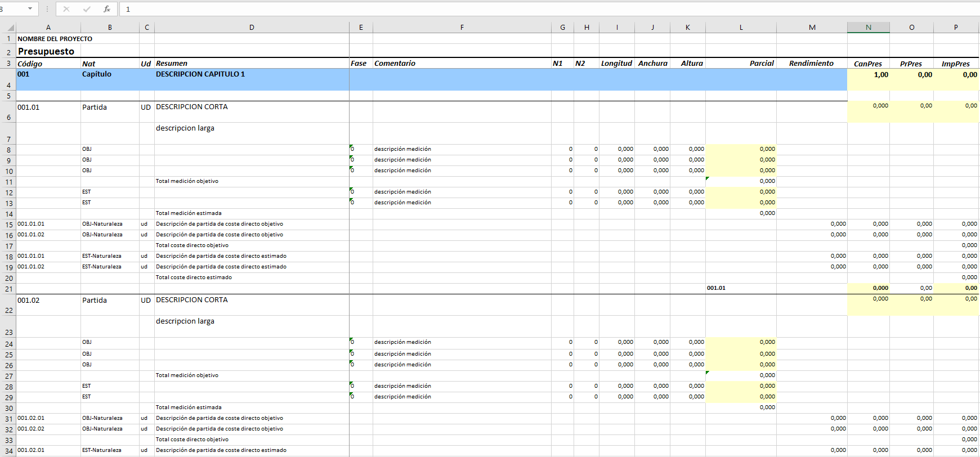Click the Select All corner triangle

[x=10, y=27]
